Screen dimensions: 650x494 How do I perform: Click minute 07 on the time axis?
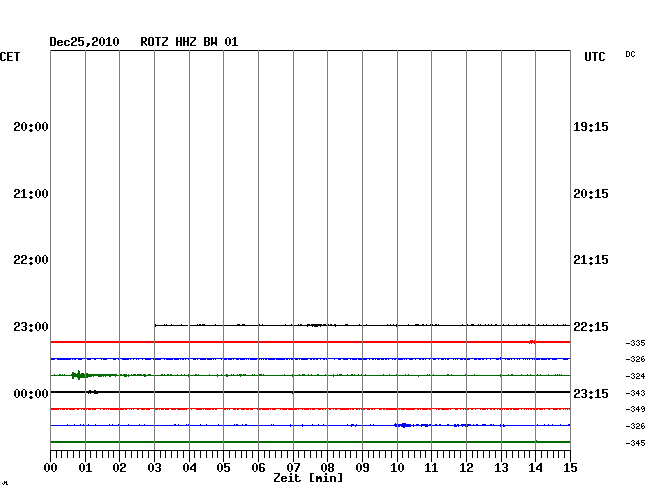(x=293, y=468)
